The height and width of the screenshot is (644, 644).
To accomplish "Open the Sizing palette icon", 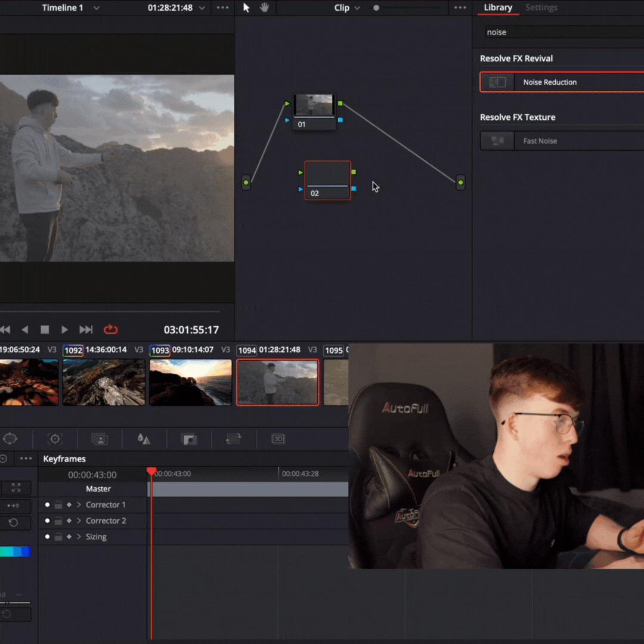I will click(233, 439).
